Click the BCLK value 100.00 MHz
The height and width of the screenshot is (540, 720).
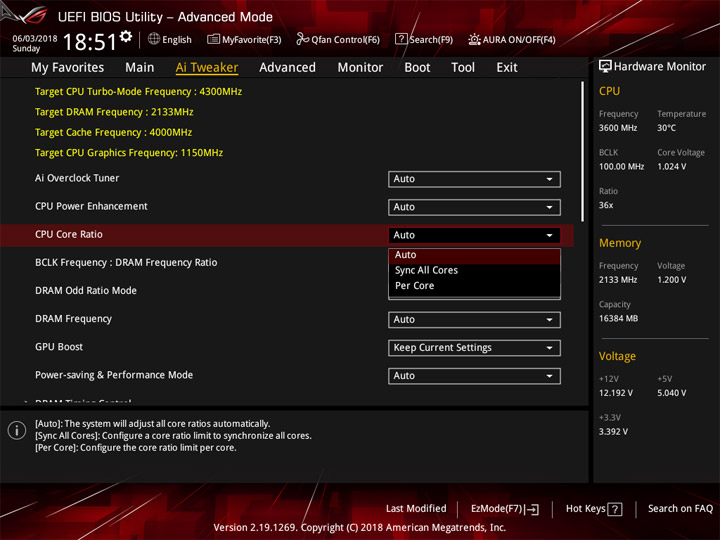(621, 167)
